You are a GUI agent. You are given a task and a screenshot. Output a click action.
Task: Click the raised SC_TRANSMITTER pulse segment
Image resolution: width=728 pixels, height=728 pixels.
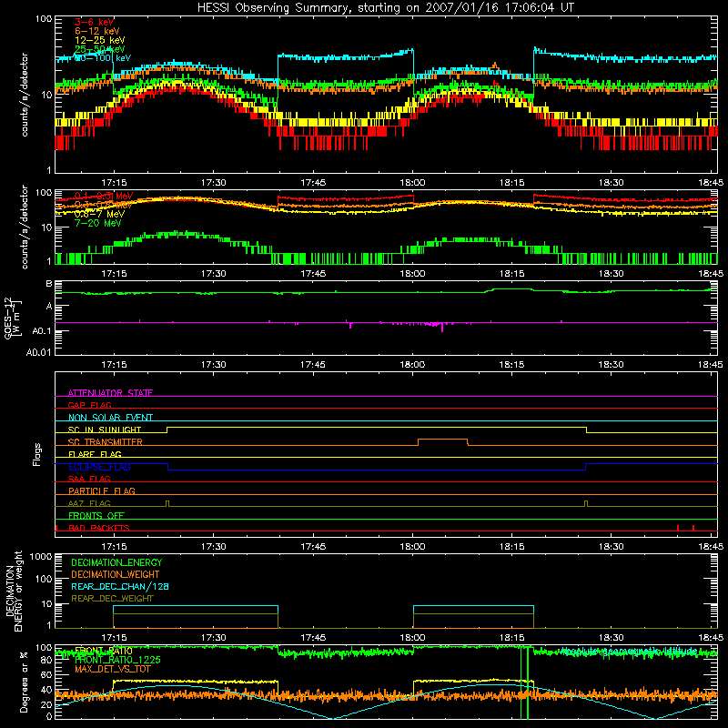pos(443,440)
